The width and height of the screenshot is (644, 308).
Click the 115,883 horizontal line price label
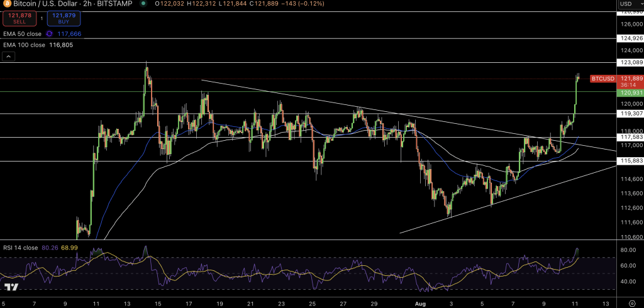(630, 161)
